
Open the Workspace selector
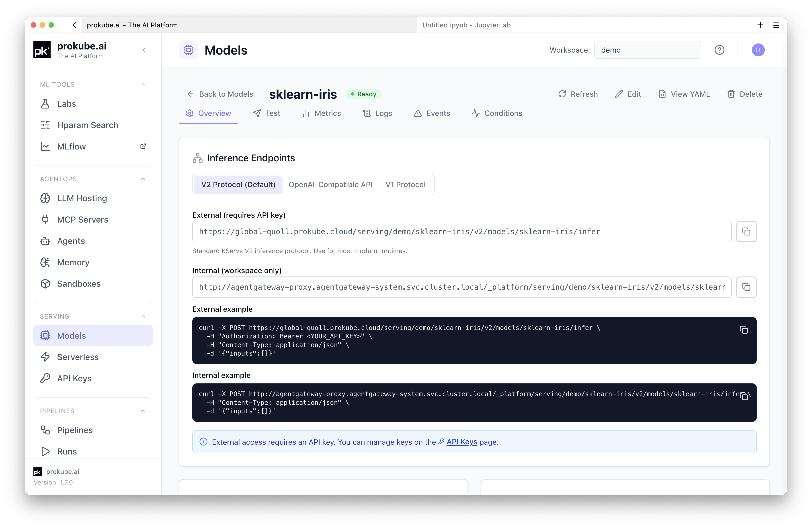click(647, 50)
